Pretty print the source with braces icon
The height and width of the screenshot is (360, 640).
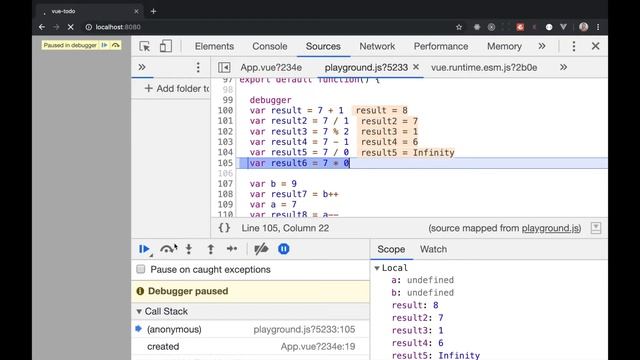tap(224, 228)
